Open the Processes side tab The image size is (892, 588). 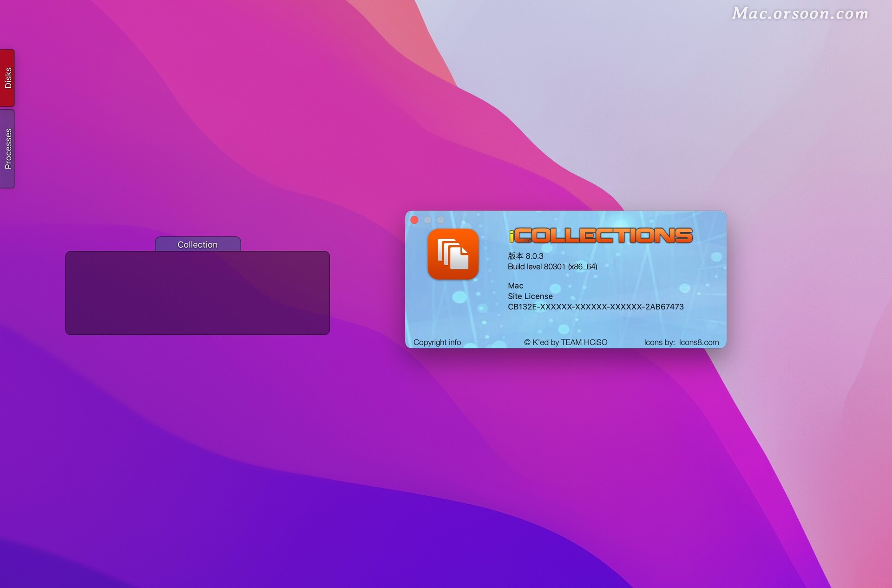[7, 149]
